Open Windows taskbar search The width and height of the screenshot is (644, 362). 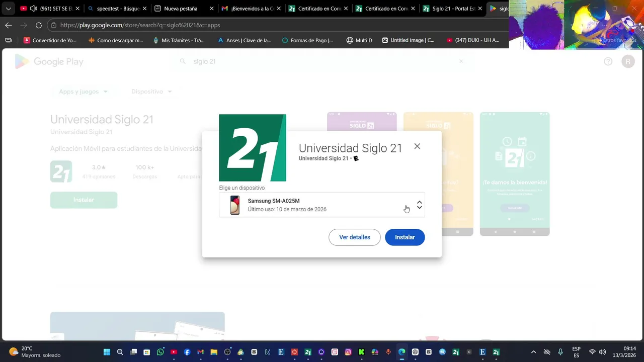click(120, 352)
